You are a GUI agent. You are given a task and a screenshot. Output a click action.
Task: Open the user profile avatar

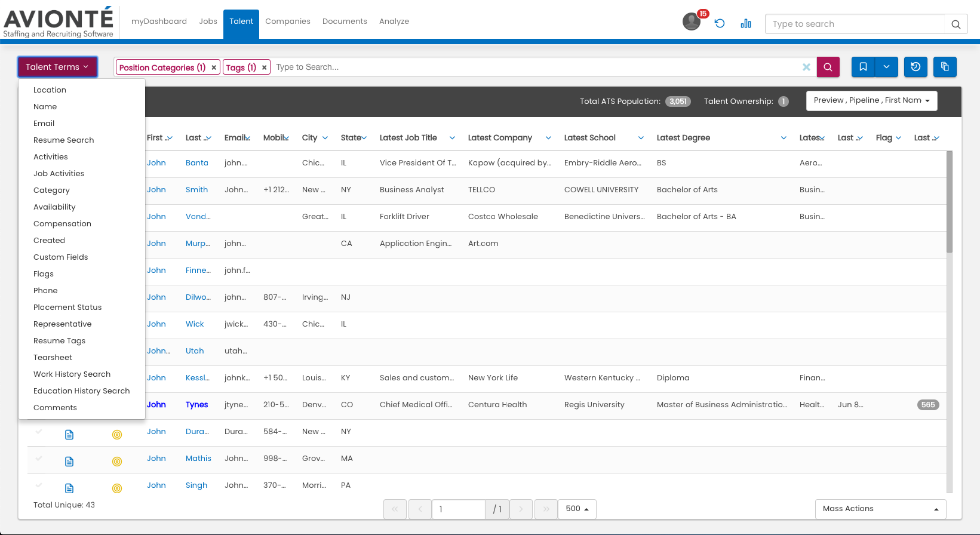point(691,22)
